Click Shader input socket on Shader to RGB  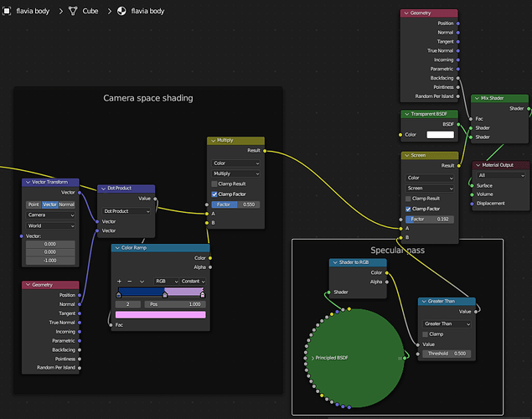[x=328, y=292]
